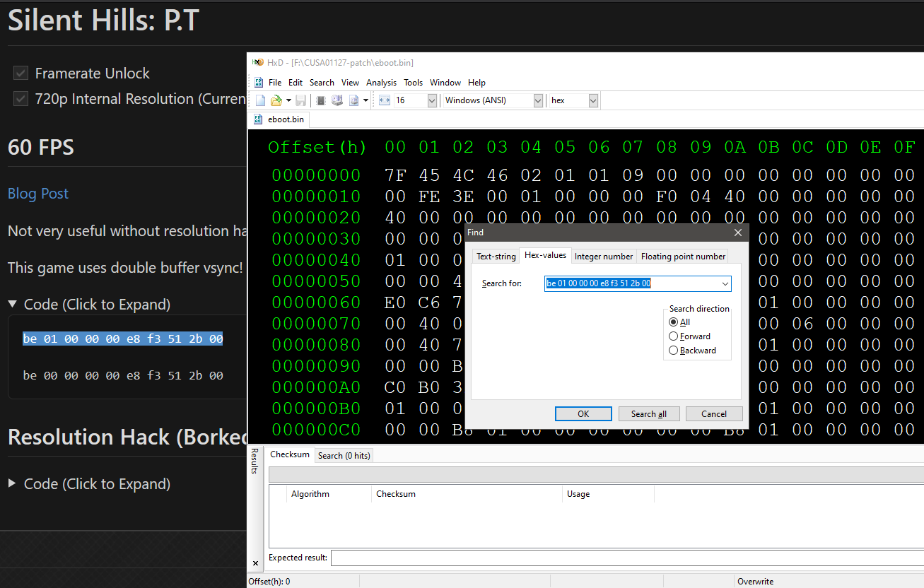Switch to Text-string tab in Find dialog
The image size is (924, 588).
(496, 257)
